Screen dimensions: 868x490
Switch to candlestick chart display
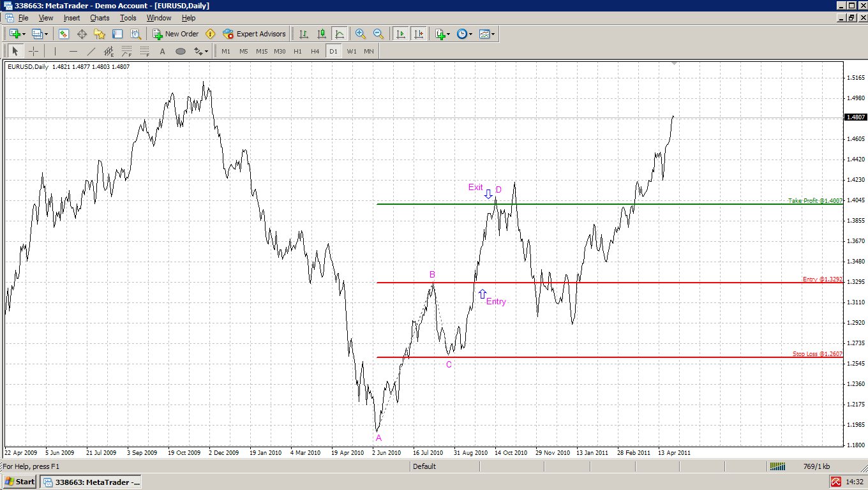pos(322,34)
